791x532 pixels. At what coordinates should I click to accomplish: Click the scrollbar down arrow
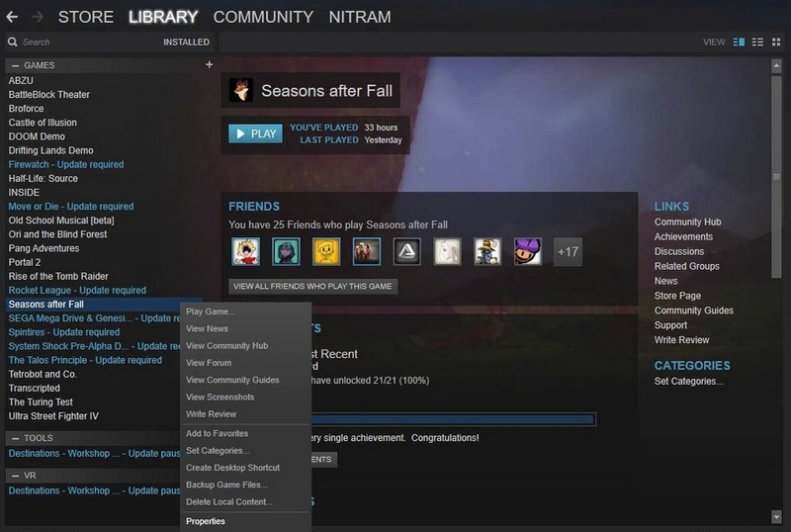pyautogui.click(x=776, y=517)
